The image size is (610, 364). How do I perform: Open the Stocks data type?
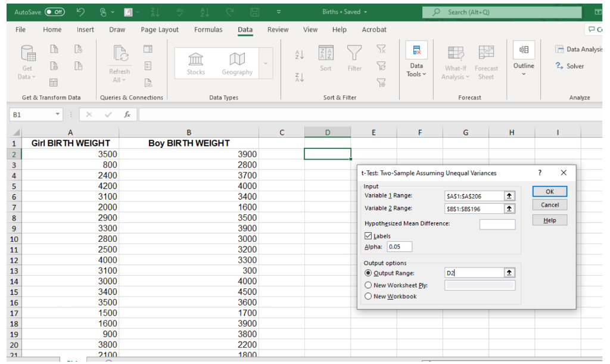point(197,61)
